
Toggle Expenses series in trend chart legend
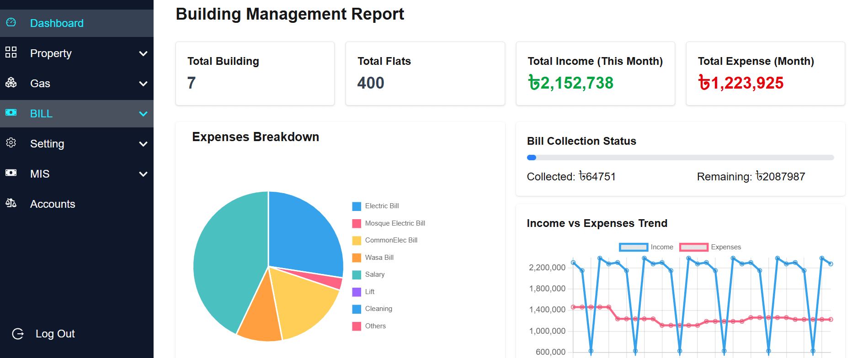click(x=710, y=247)
